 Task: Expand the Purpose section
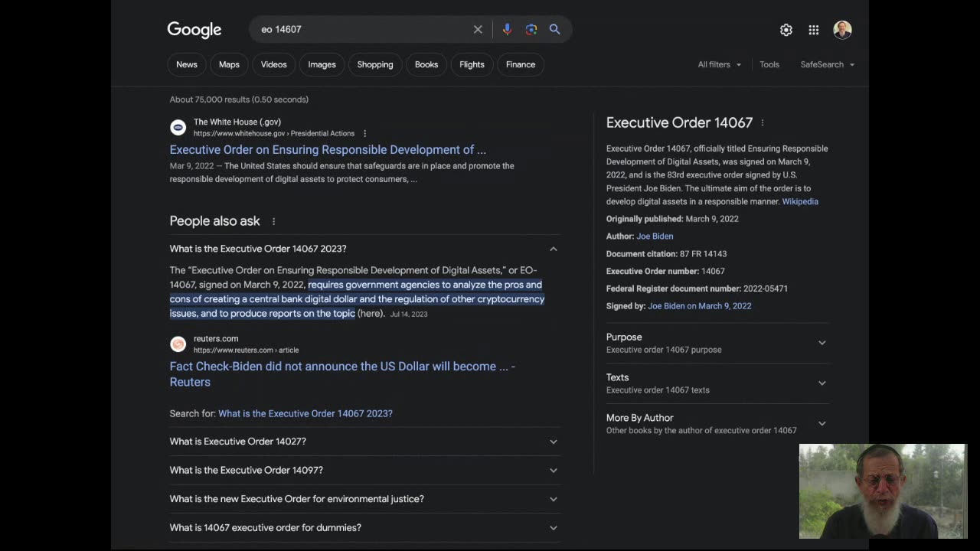717,343
